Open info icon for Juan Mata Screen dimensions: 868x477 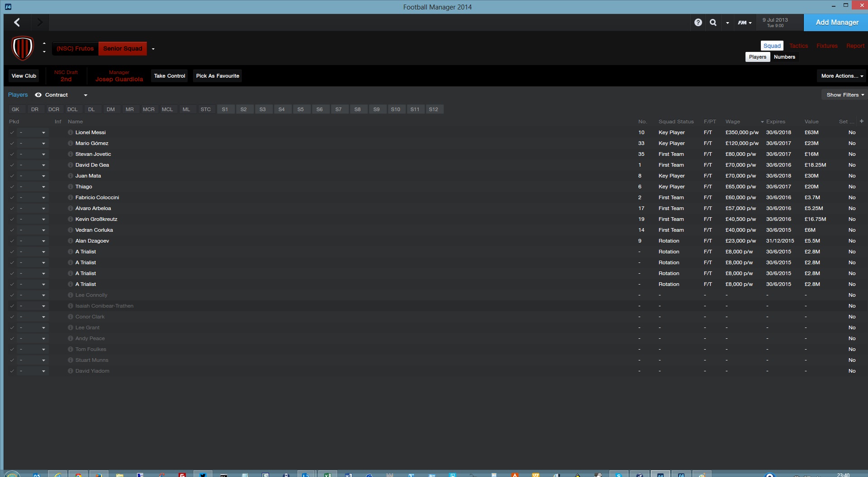coord(71,176)
